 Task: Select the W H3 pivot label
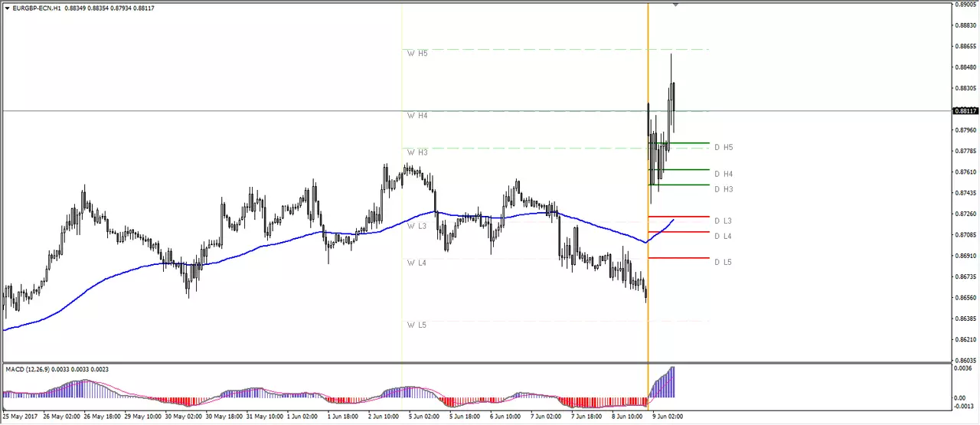click(417, 152)
